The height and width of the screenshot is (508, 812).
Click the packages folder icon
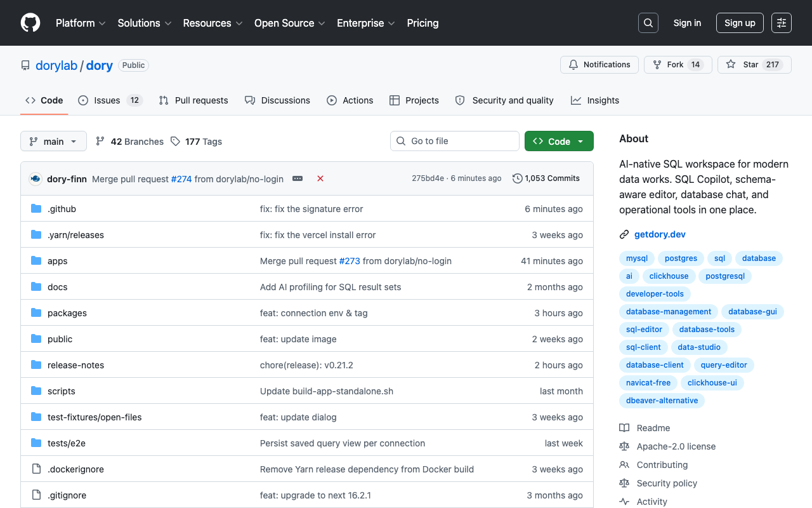pos(36,313)
